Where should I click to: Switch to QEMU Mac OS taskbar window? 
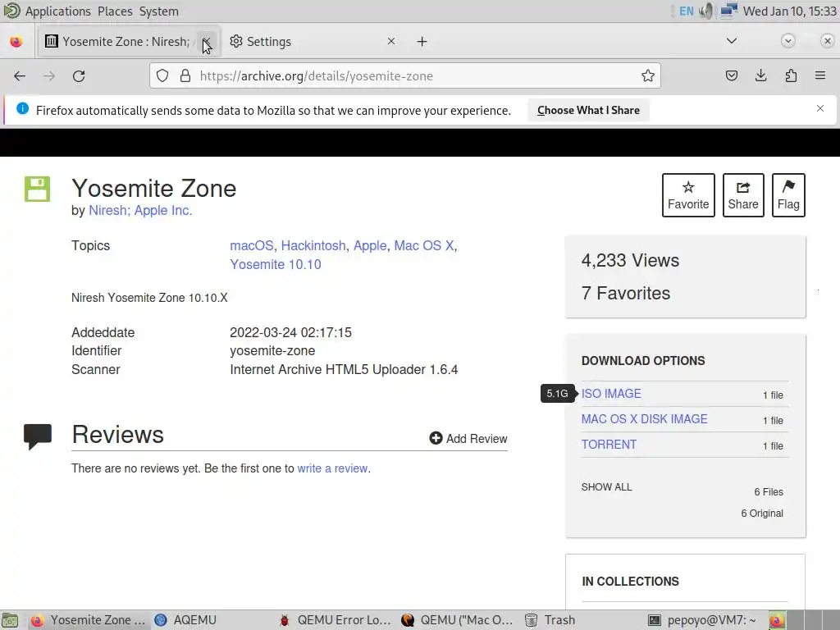tap(458, 620)
